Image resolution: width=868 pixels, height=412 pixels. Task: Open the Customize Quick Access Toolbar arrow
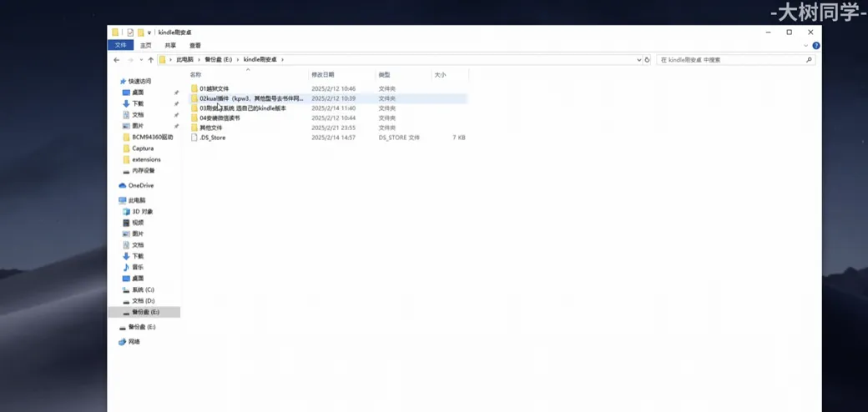pyautogui.click(x=149, y=33)
